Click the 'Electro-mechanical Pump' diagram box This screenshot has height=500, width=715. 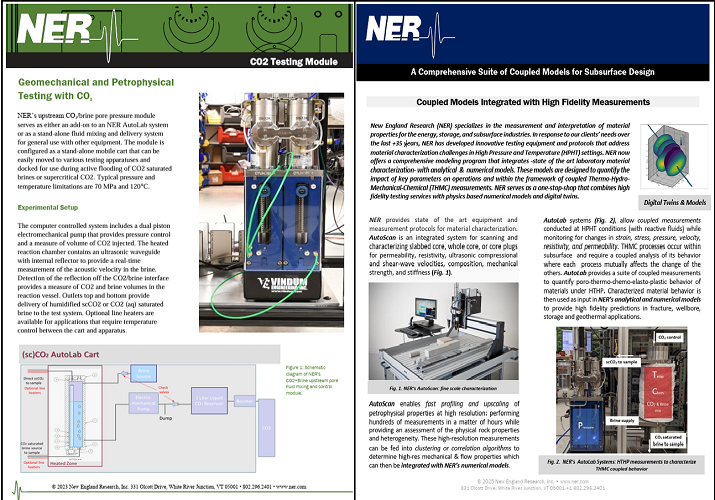tap(143, 403)
